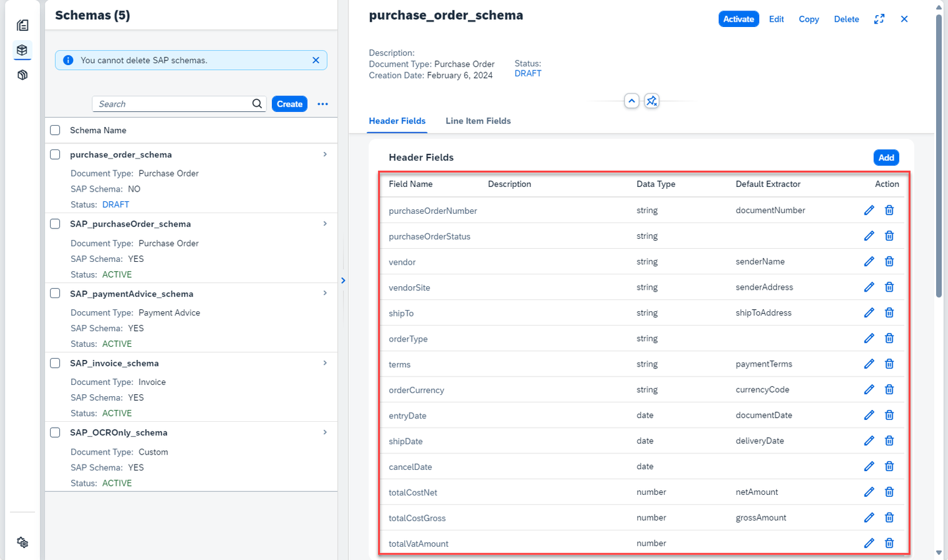Click the Edit schema button

776,19
